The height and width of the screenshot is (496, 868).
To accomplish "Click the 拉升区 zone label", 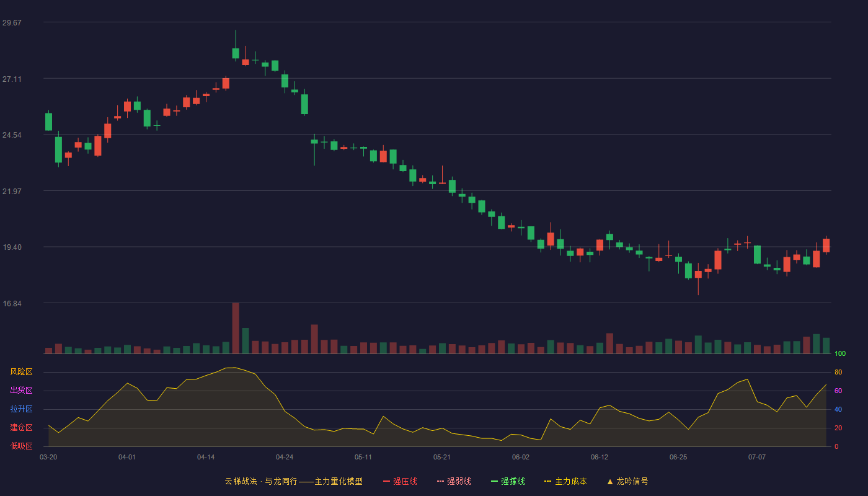I will click(x=21, y=409).
